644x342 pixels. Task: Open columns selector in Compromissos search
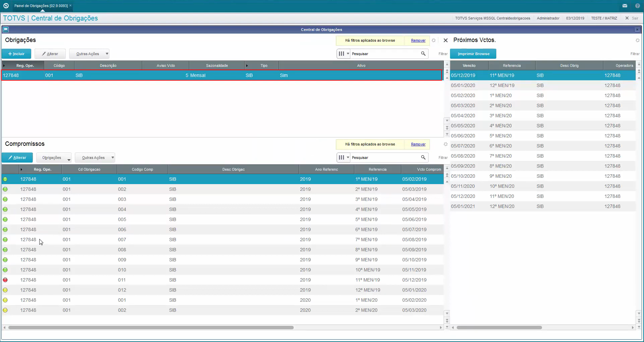click(x=344, y=158)
